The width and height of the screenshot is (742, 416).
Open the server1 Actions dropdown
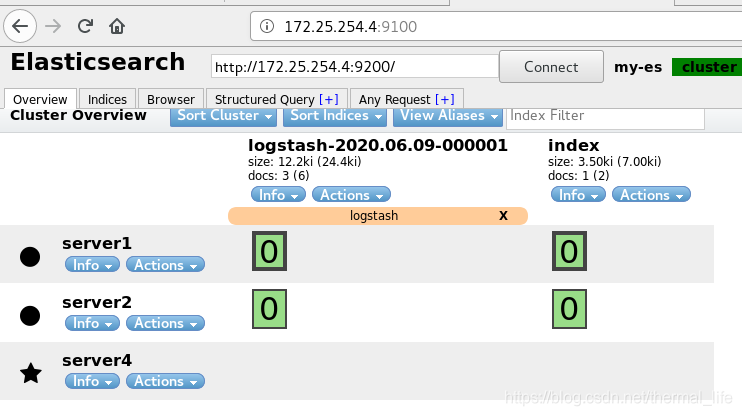[165, 265]
